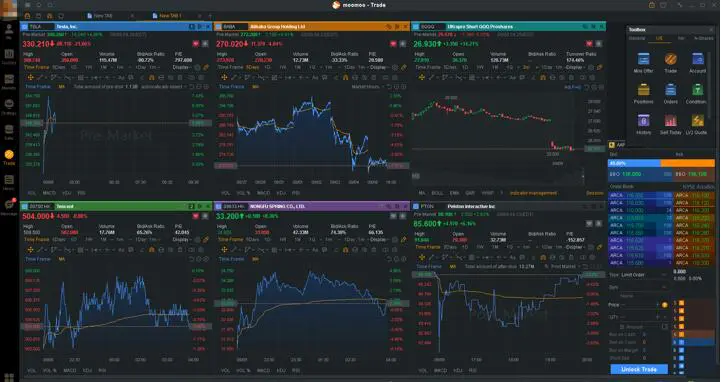Expand the Display dropdown in PTON panel

(x=576, y=247)
